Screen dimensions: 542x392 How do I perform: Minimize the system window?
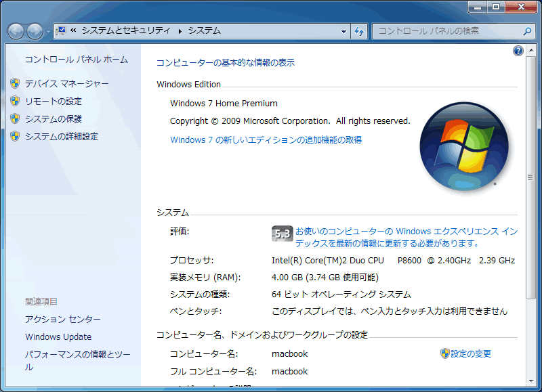click(478, 7)
